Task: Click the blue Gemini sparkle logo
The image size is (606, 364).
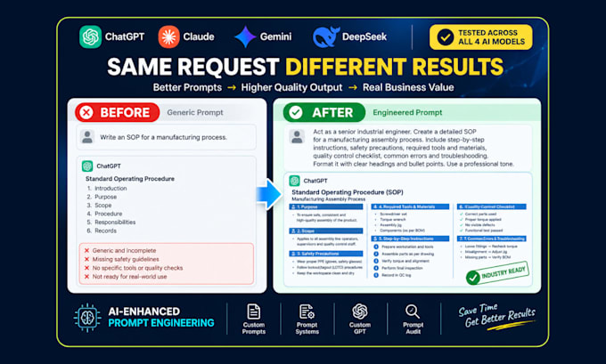Action: pos(245,37)
